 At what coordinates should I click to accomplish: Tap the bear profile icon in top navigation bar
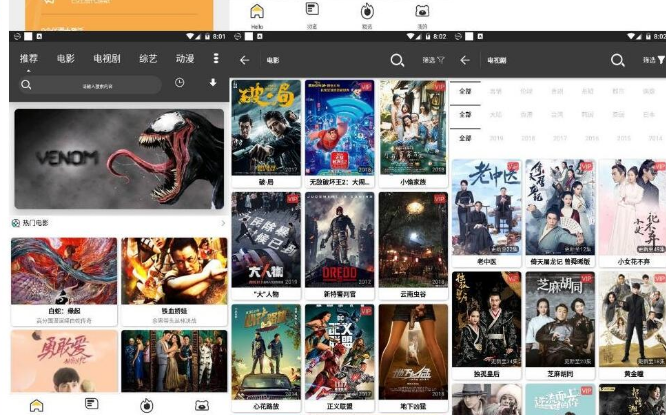click(422, 11)
